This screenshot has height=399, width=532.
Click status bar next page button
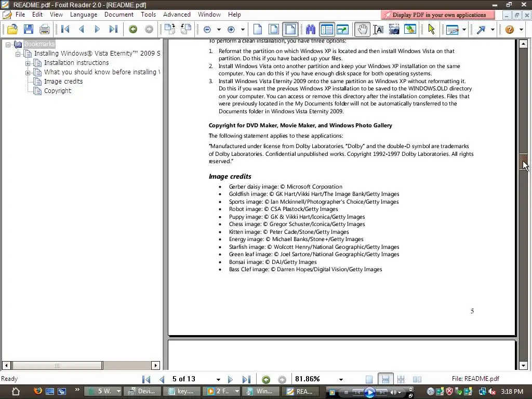230,379
